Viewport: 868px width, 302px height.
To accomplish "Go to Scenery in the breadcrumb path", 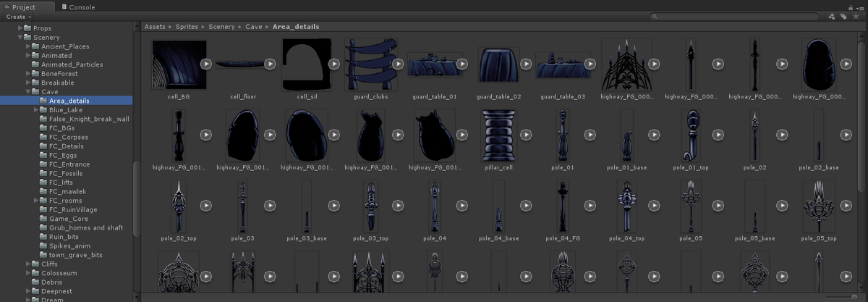I will (x=221, y=27).
